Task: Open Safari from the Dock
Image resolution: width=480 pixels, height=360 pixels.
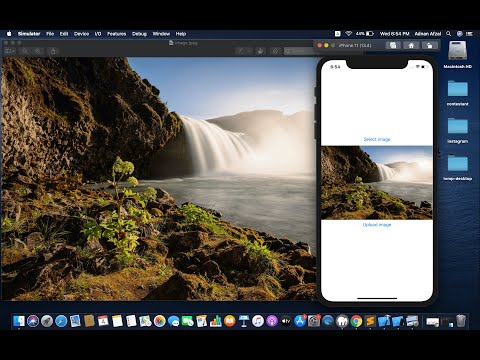Action: [x=61, y=321]
